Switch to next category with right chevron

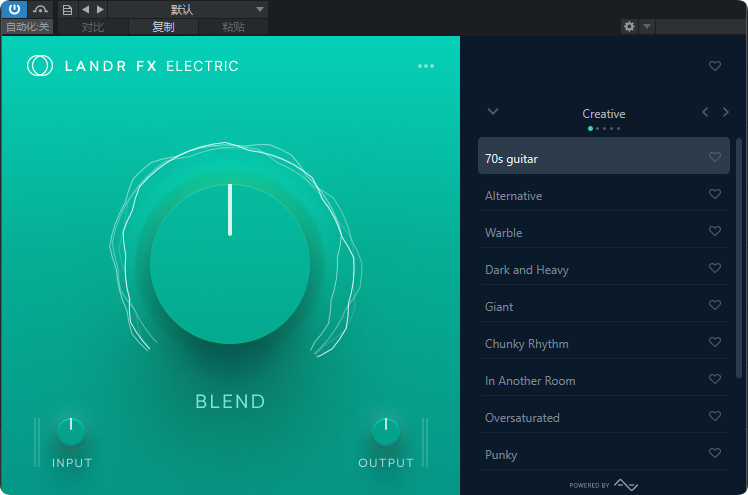point(726,112)
